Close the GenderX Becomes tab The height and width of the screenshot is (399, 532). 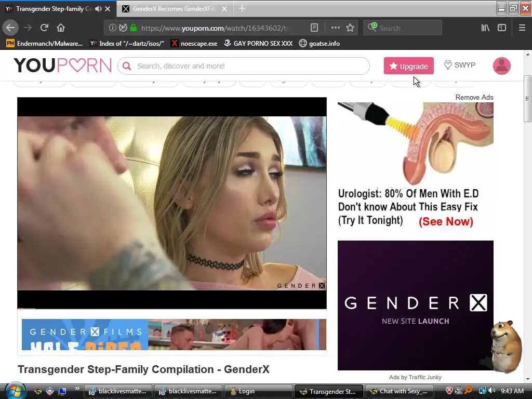pos(224,9)
